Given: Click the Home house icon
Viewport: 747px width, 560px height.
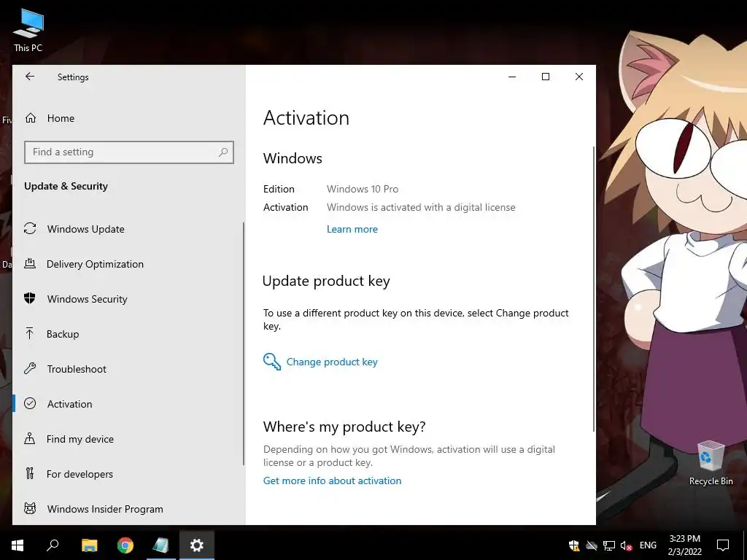Looking at the screenshot, I should (x=31, y=117).
